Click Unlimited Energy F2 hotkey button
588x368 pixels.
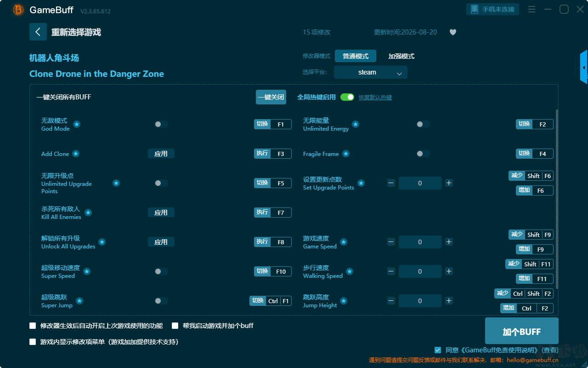pos(535,124)
